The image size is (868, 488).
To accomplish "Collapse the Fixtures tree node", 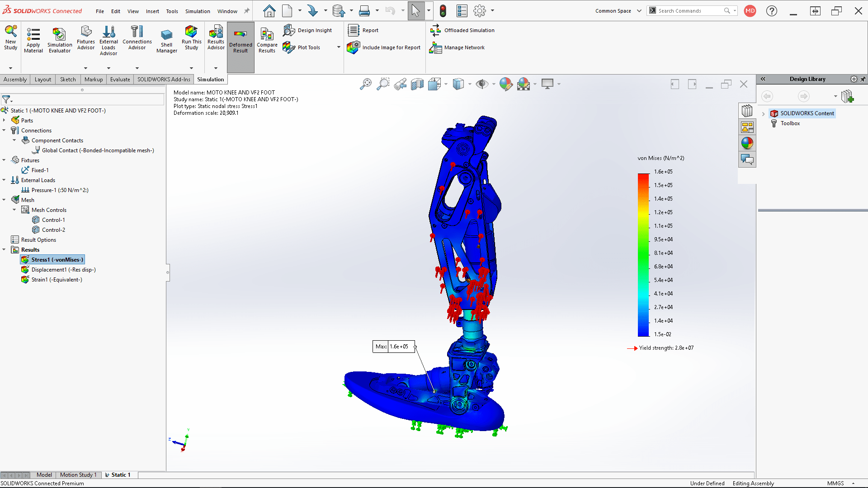I will coord(4,160).
